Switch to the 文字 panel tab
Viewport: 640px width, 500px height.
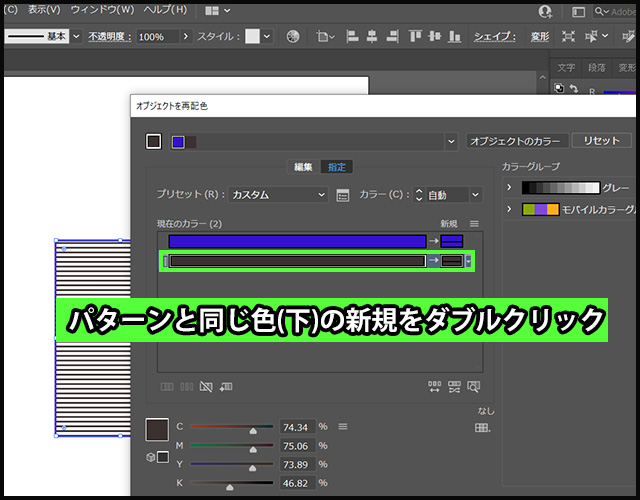point(566,68)
